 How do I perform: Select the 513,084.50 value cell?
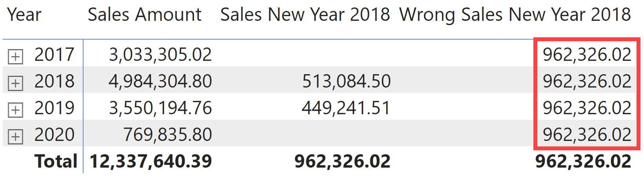pos(346,81)
